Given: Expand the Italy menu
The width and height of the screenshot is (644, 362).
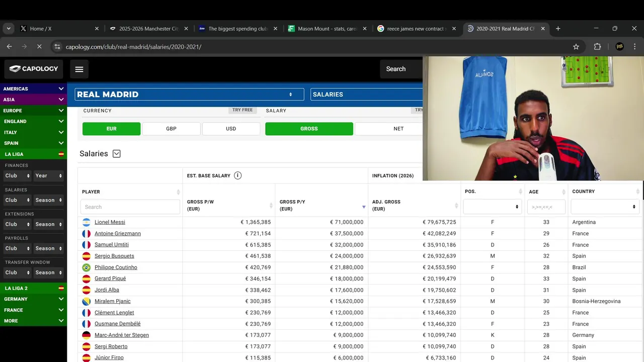Looking at the screenshot, I should click(x=33, y=132).
